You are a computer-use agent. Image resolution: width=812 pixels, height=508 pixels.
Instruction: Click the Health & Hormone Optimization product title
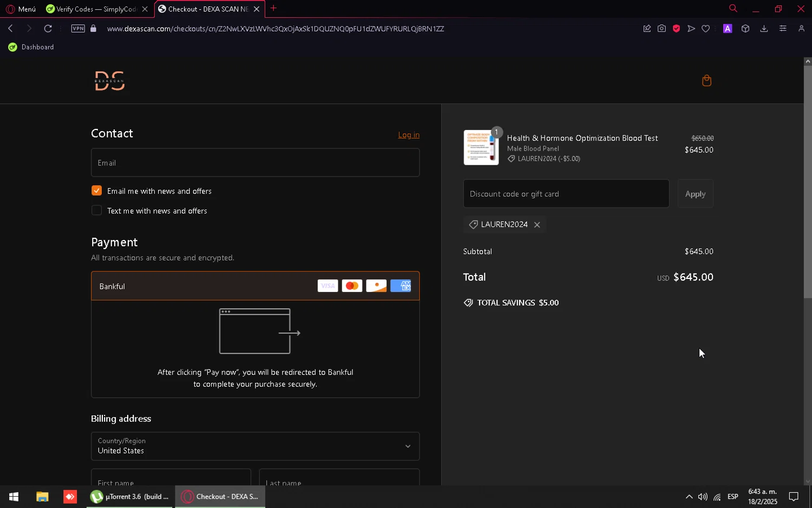(582, 138)
